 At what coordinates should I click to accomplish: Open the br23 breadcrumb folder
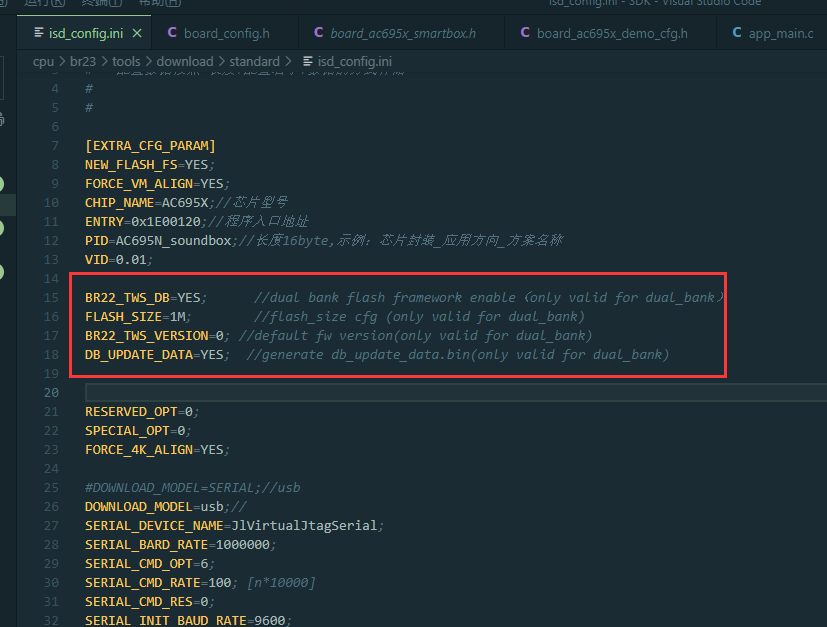83,62
